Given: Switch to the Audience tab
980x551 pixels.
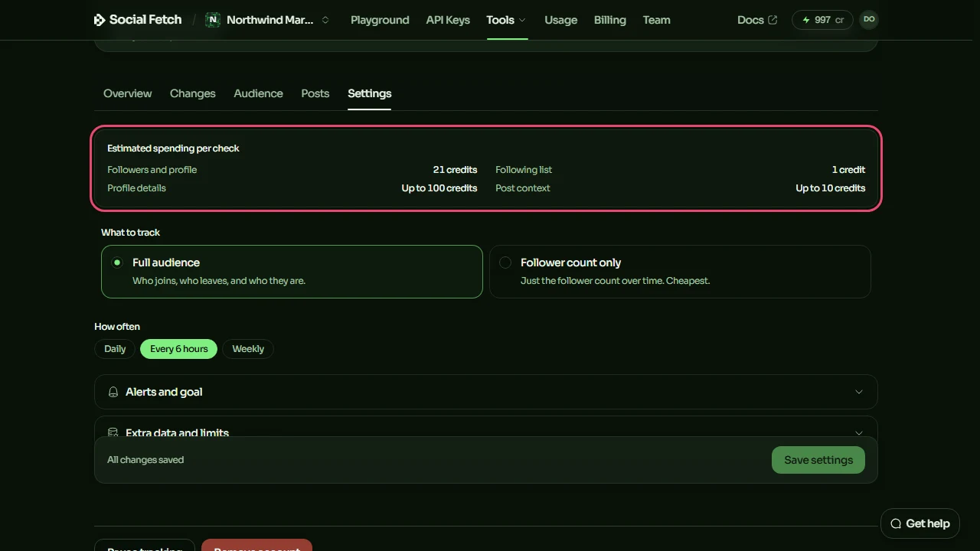Looking at the screenshot, I should pyautogui.click(x=259, y=93).
